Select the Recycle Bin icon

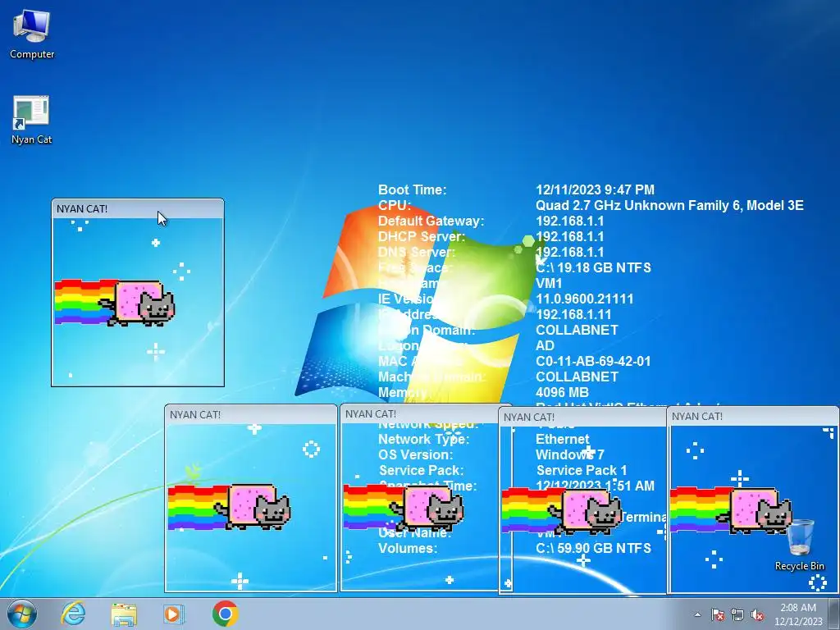[x=800, y=545]
